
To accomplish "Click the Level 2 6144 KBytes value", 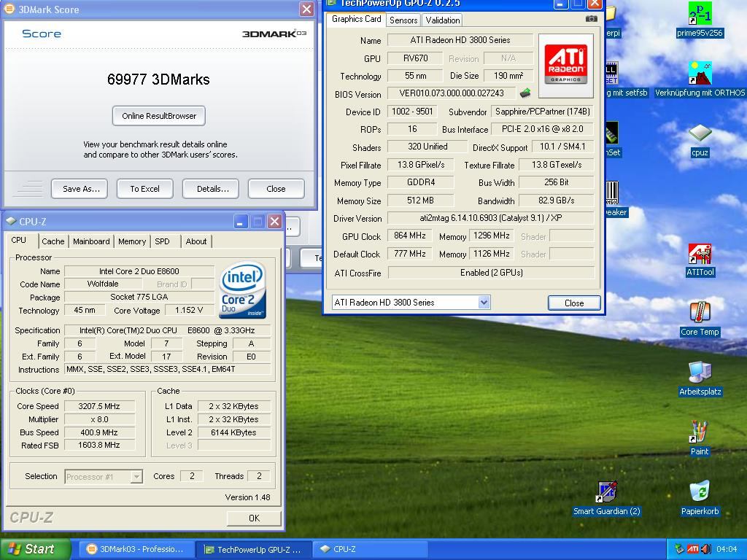I will click(x=233, y=432).
